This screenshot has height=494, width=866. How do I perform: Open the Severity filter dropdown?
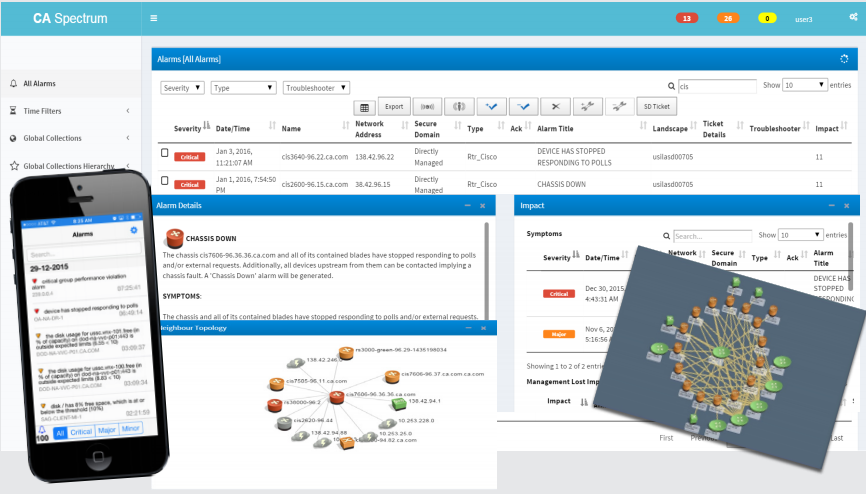click(182, 88)
